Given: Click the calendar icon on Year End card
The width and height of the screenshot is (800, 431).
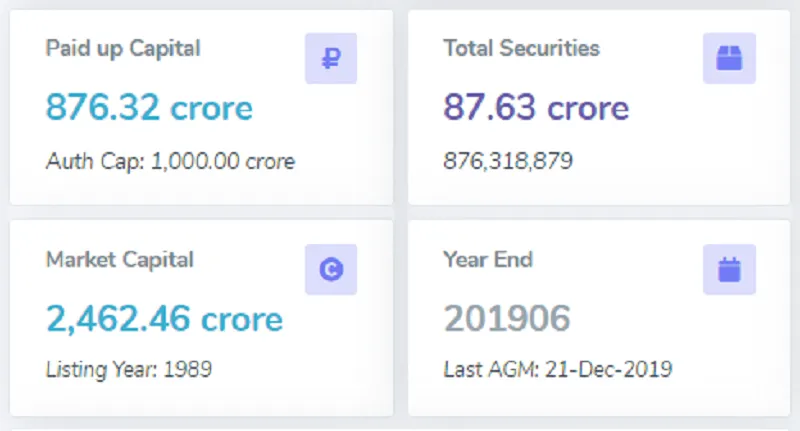Looking at the screenshot, I should pos(729,269).
